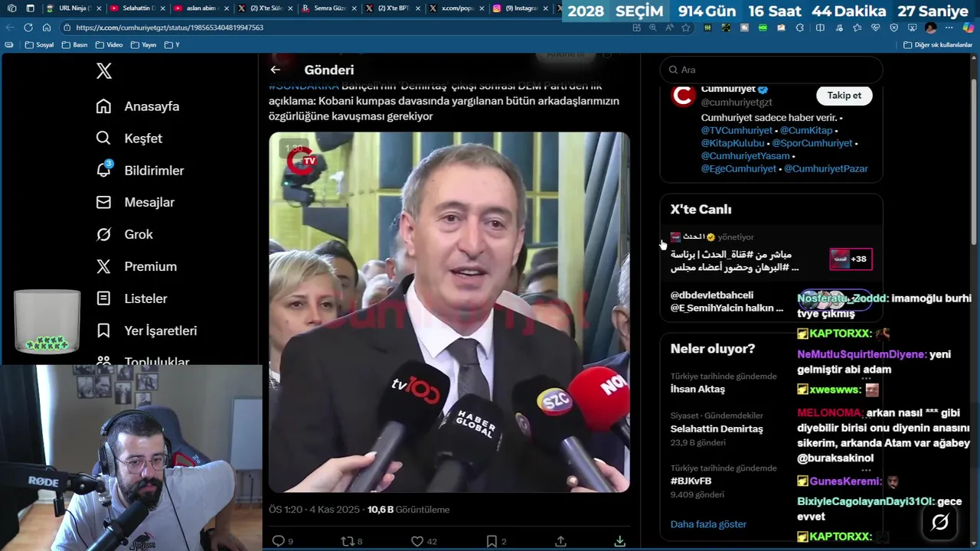The width and height of the screenshot is (980, 551).
Task: Switch to URL Ninja tab
Action: [x=73, y=8]
